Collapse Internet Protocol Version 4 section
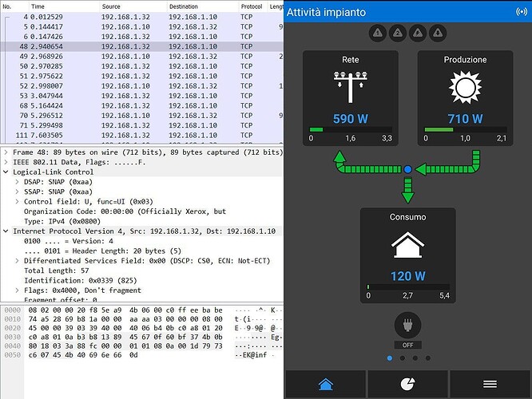The height and width of the screenshot is (399, 532). (x=7, y=231)
